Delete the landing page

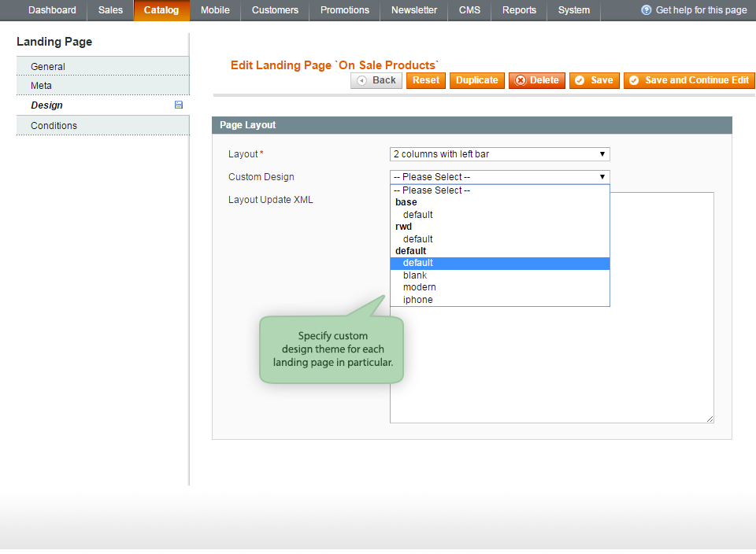click(536, 80)
